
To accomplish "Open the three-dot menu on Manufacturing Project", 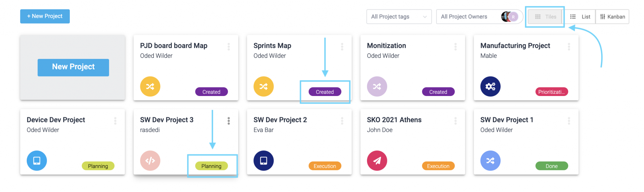I will [569, 47].
